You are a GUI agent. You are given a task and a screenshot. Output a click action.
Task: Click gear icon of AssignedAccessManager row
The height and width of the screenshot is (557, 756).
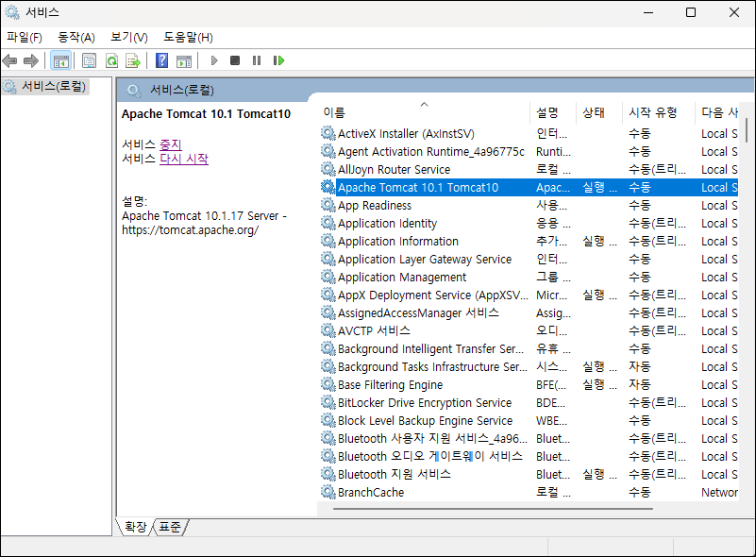[328, 312]
